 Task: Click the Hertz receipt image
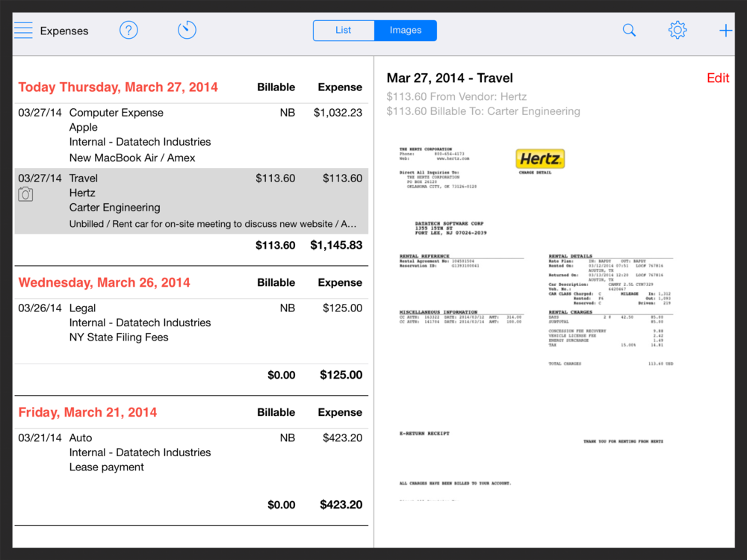pyautogui.click(x=536, y=324)
